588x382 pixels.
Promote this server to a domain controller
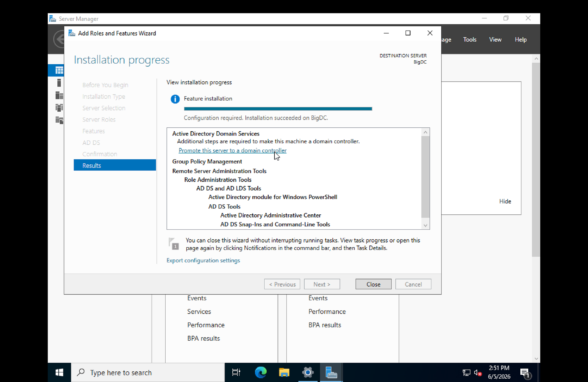[232, 150]
